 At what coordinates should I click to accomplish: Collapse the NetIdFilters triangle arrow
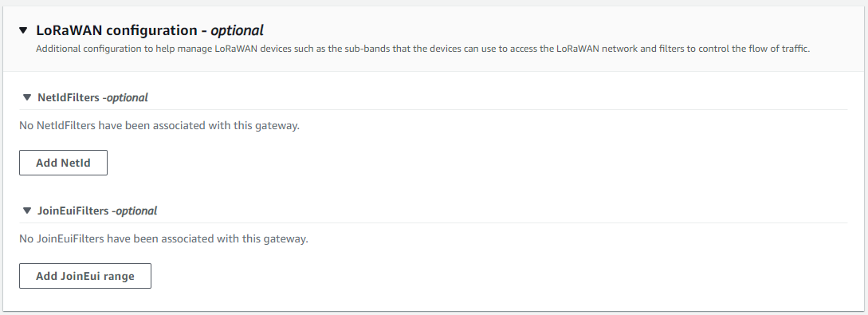pos(26,97)
